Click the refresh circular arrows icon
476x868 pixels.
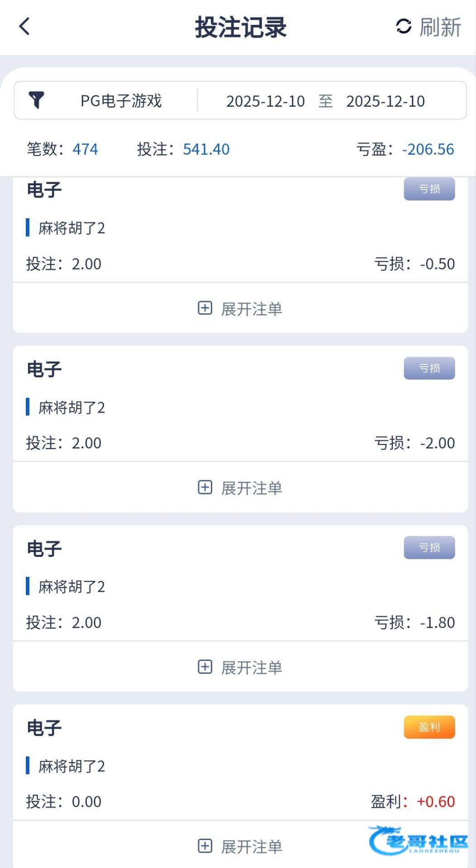click(x=404, y=26)
